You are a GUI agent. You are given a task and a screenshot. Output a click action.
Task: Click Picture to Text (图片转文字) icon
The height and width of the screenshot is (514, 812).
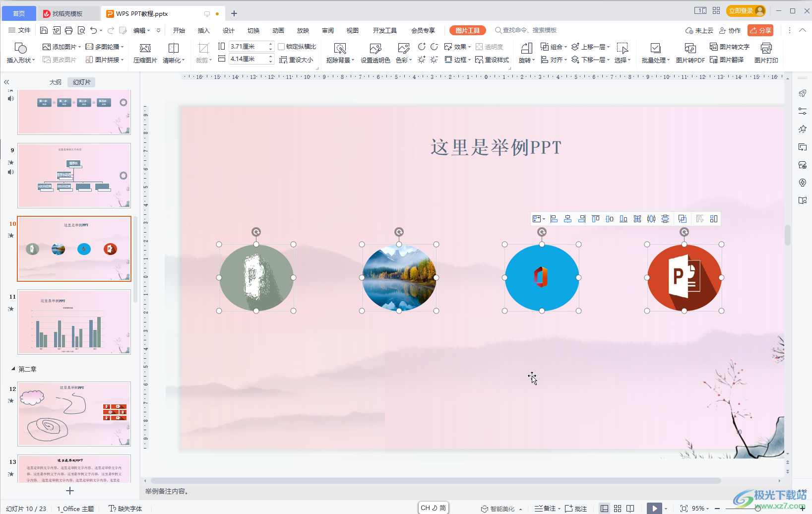click(x=729, y=47)
